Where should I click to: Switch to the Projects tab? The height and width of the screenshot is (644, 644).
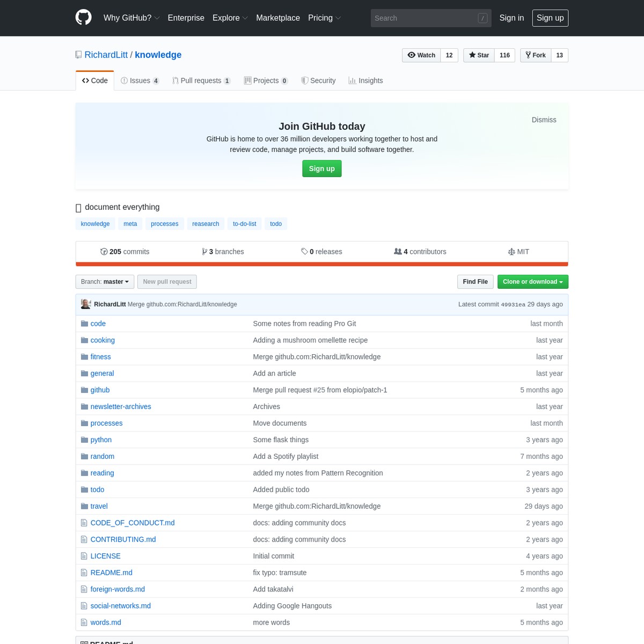[266, 80]
